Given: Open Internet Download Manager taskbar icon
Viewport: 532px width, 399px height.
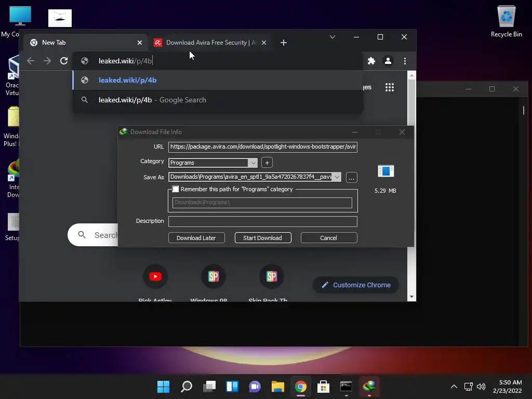Looking at the screenshot, I should [x=369, y=387].
